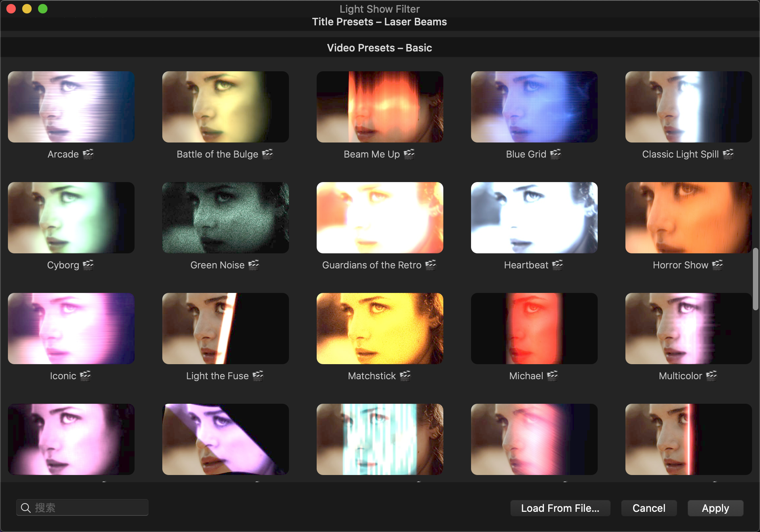This screenshot has height=532, width=760.
Task: Click the clapperboard icon beside Matchstick
Action: 405,376
